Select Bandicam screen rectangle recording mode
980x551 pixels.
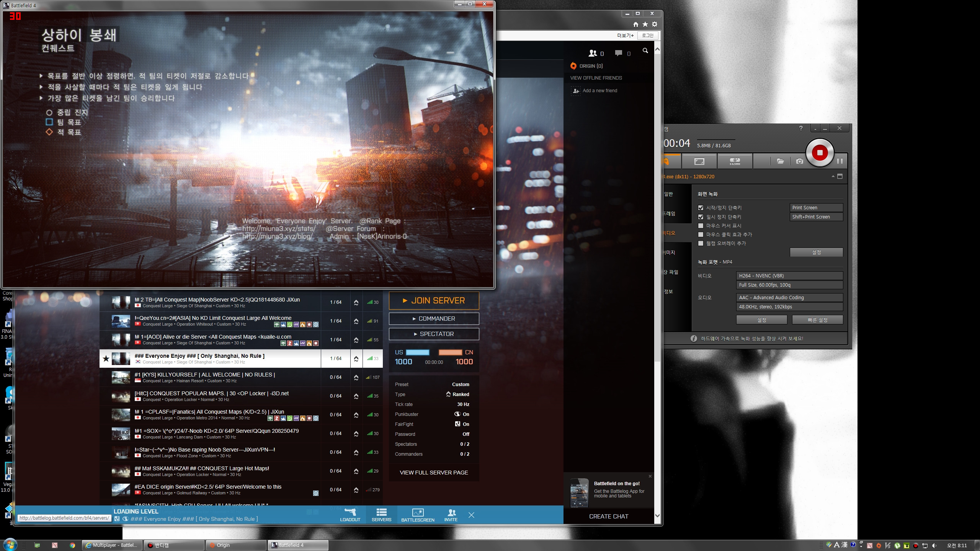[699, 161]
